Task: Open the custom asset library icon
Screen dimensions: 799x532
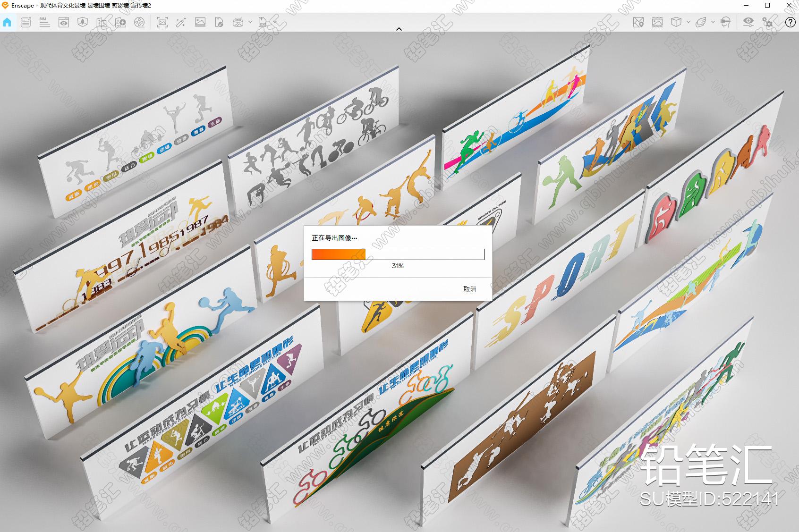Action: point(120,22)
